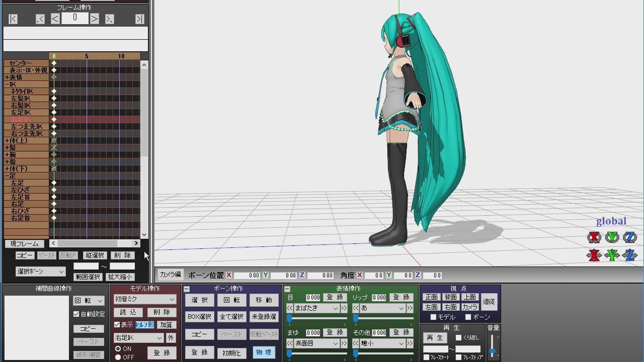Click the 背面 back view button
644x362 pixels.
[451, 297]
